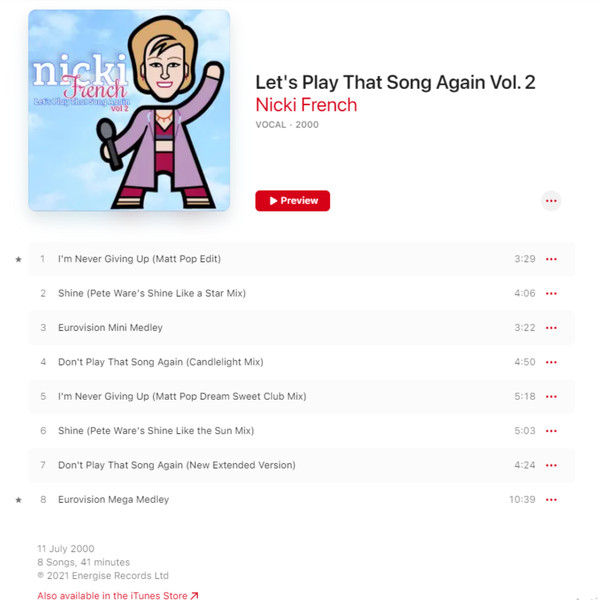This screenshot has height=600, width=600.
Task: Open more options for the Candlelight Mix track
Action: (551, 362)
